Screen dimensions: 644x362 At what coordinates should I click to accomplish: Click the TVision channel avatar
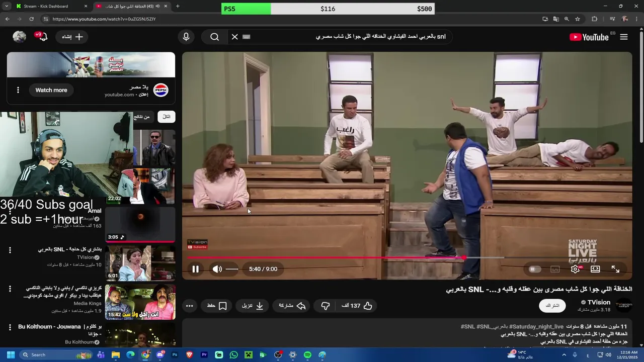click(x=624, y=305)
